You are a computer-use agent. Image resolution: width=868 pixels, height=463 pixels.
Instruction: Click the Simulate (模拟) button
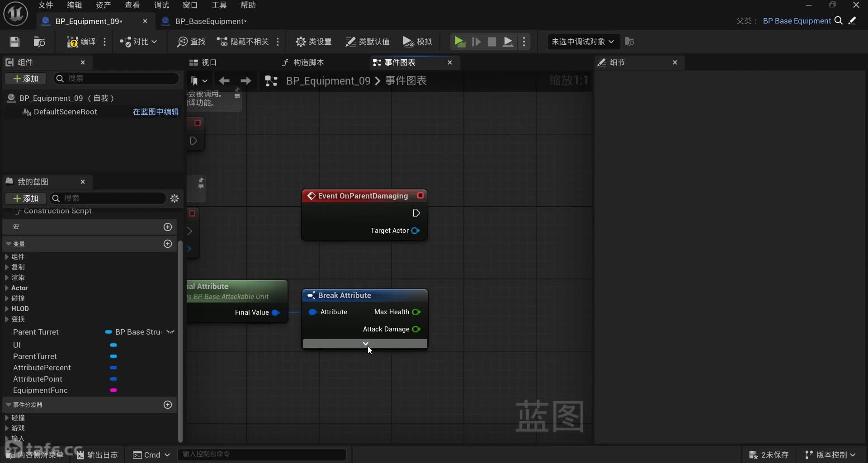tap(417, 42)
